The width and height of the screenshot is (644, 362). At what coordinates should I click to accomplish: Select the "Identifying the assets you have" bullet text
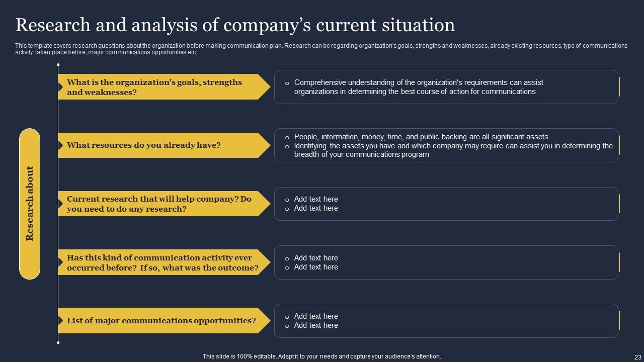(x=453, y=150)
